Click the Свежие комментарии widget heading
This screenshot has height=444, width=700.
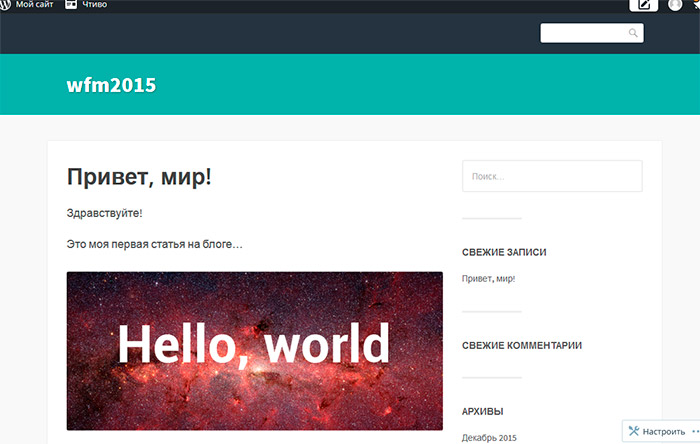(x=522, y=345)
